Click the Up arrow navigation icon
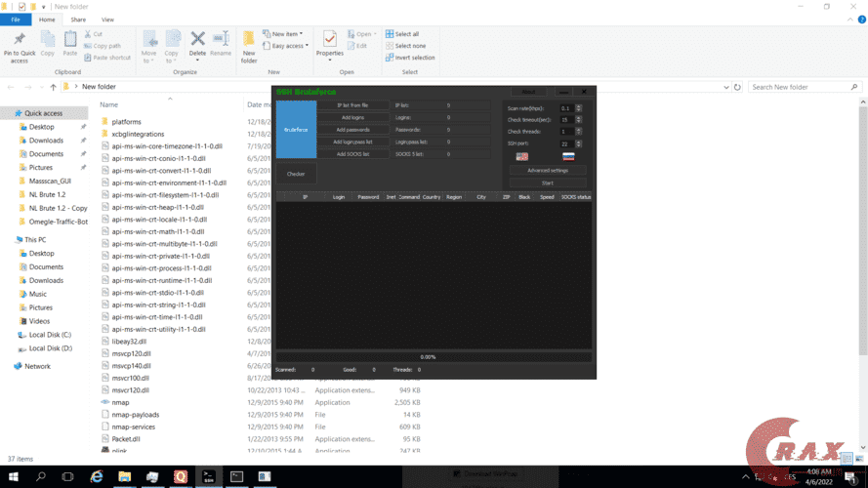This screenshot has width=868, height=488. click(53, 87)
